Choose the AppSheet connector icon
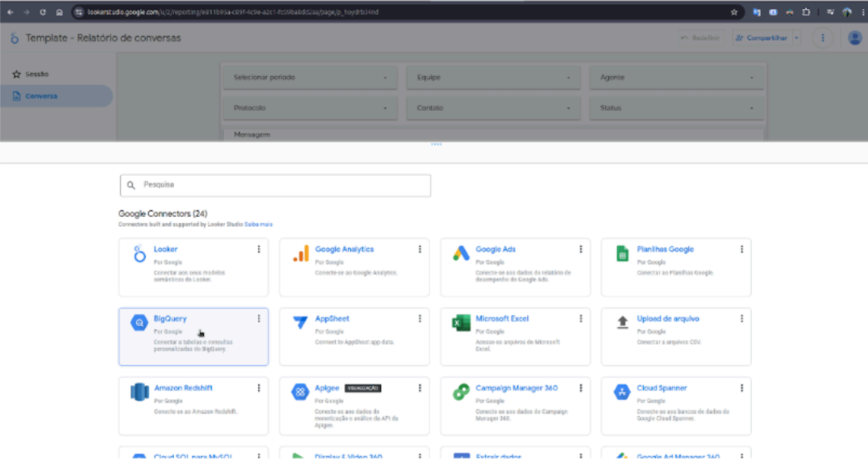 (300, 322)
